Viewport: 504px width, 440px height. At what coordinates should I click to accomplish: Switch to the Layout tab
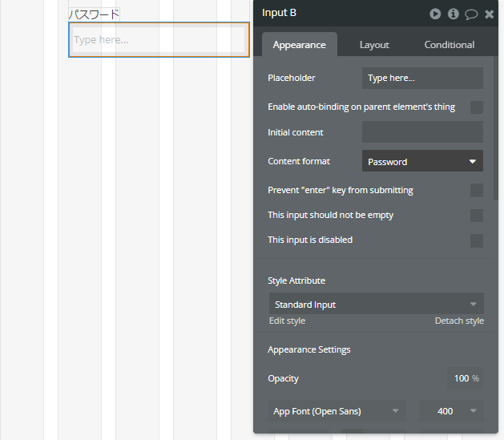[x=374, y=45]
